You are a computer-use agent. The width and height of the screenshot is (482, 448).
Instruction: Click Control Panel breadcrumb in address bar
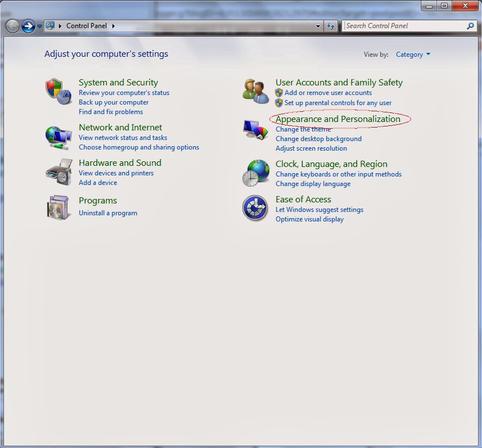point(87,26)
